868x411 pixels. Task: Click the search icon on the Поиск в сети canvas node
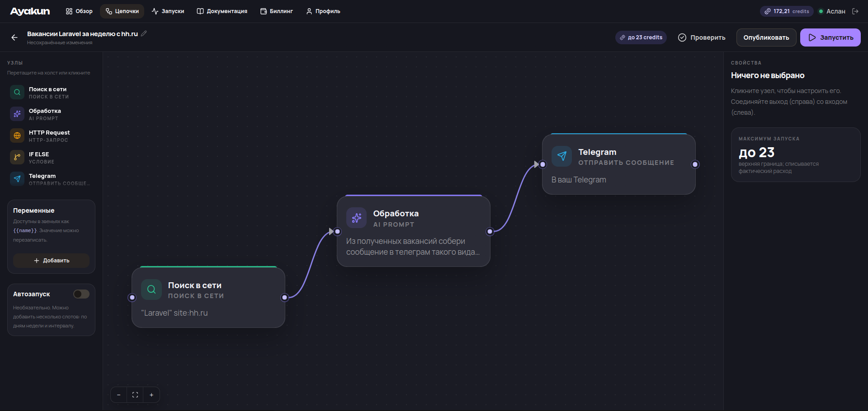(x=151, y=290)
